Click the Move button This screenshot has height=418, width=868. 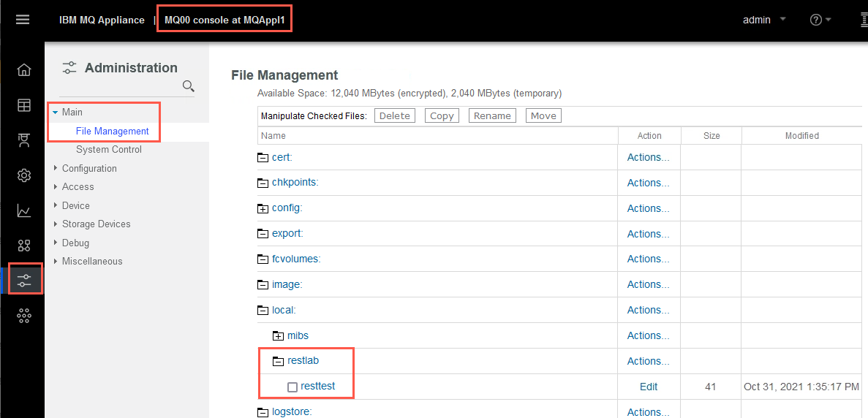tap(543, 115)
